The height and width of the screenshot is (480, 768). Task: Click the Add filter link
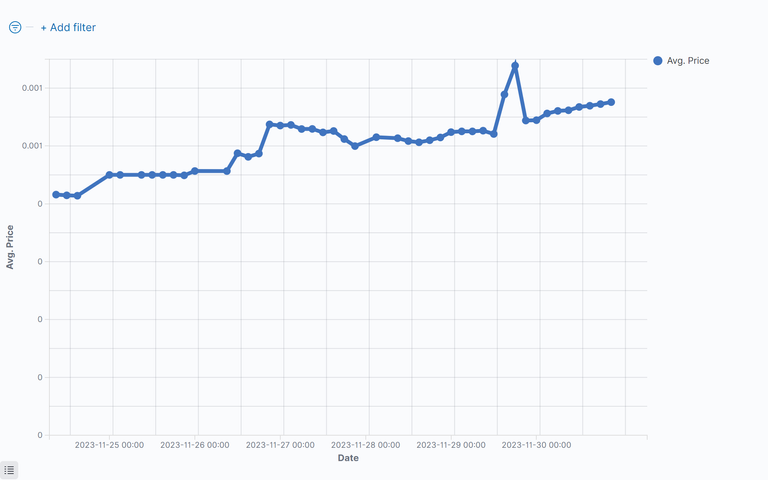click(68, 27)
